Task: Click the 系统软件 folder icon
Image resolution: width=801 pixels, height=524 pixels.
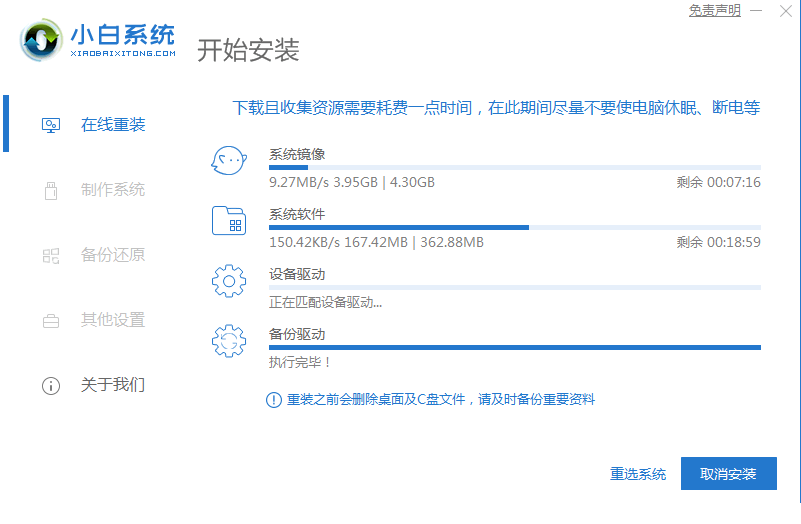Action: point(228,221)
